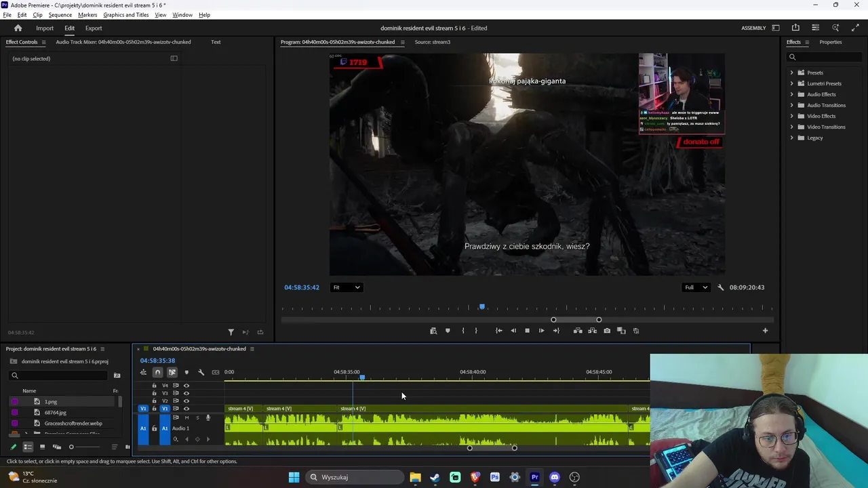Click the Export Frame camera icon

(x=607, y=331)
